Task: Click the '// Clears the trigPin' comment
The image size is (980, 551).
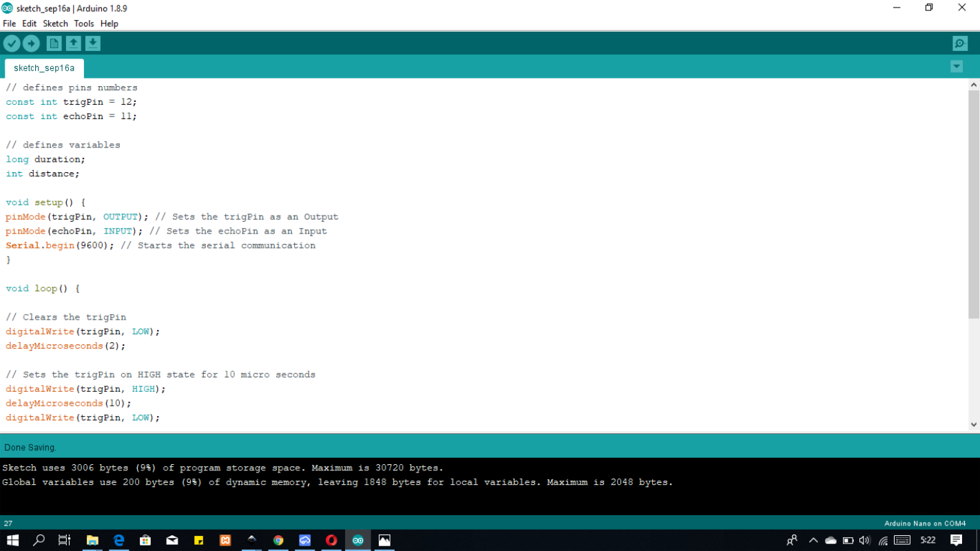Action: pos(66,317)
